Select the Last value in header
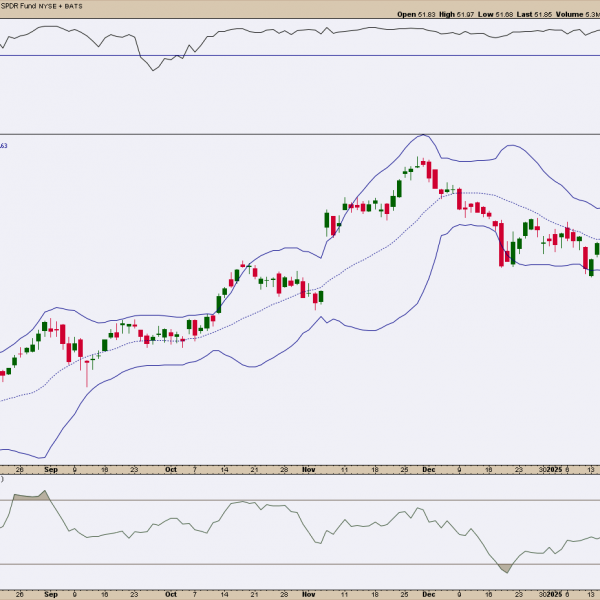 (534, 15)
